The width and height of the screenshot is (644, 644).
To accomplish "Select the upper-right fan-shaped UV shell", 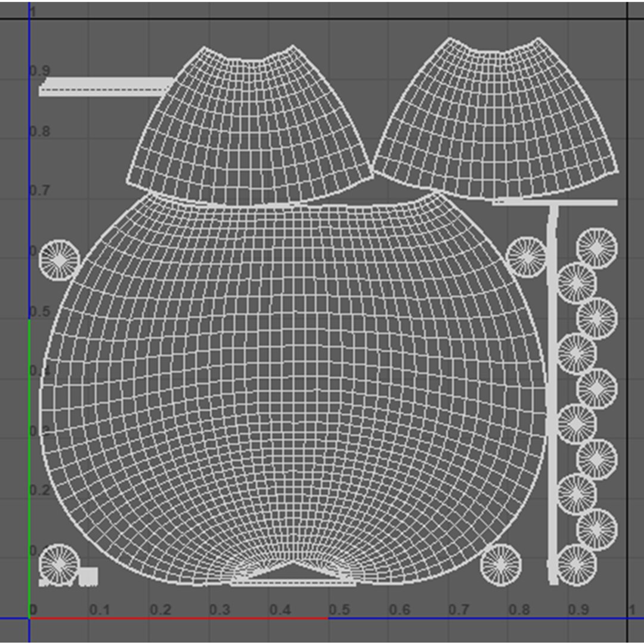I will [496, 118].
